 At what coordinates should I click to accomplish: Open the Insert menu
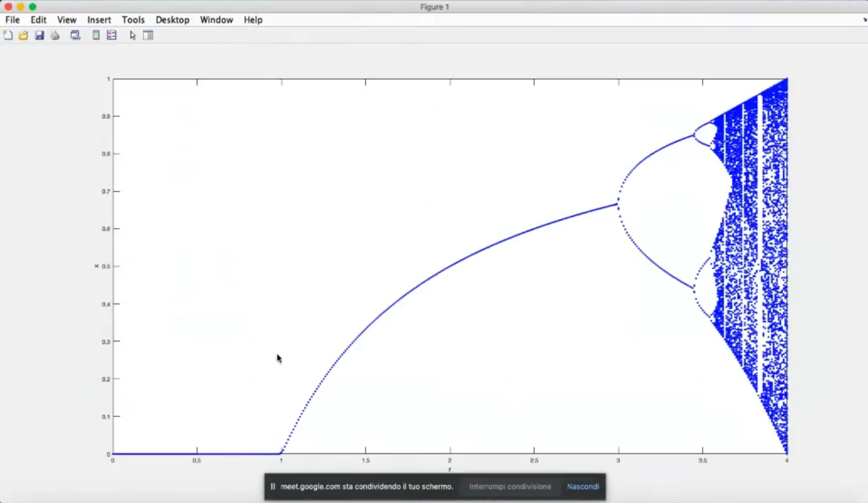pos(99,20)
